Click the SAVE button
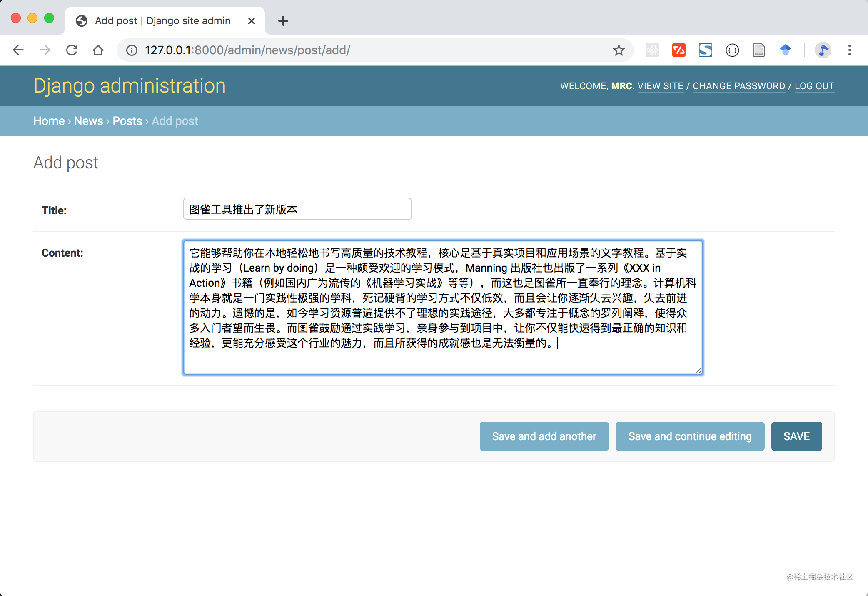868x596 pixels. (797, 436)
